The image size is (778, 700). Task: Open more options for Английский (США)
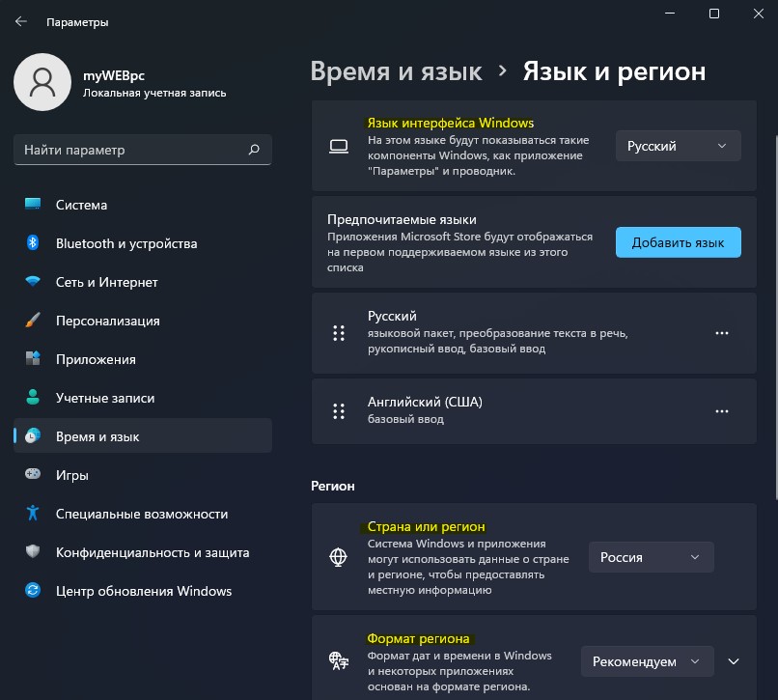click(722, 411)
